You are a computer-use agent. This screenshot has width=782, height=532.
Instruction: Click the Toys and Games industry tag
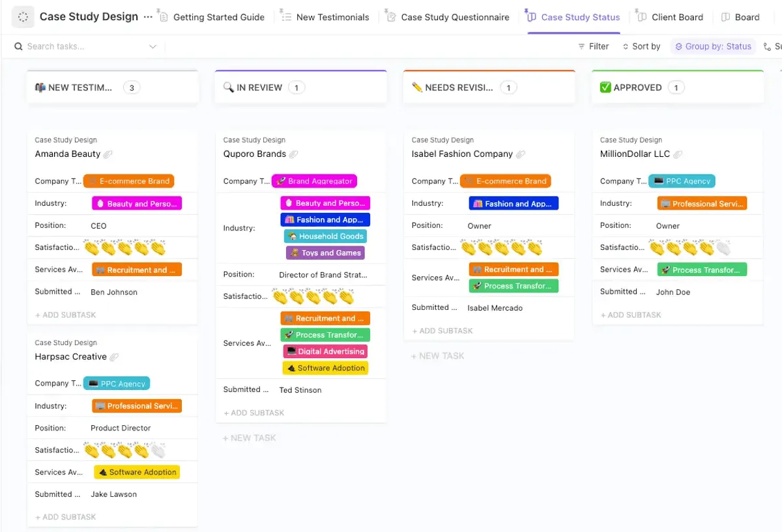click(325, 253)
